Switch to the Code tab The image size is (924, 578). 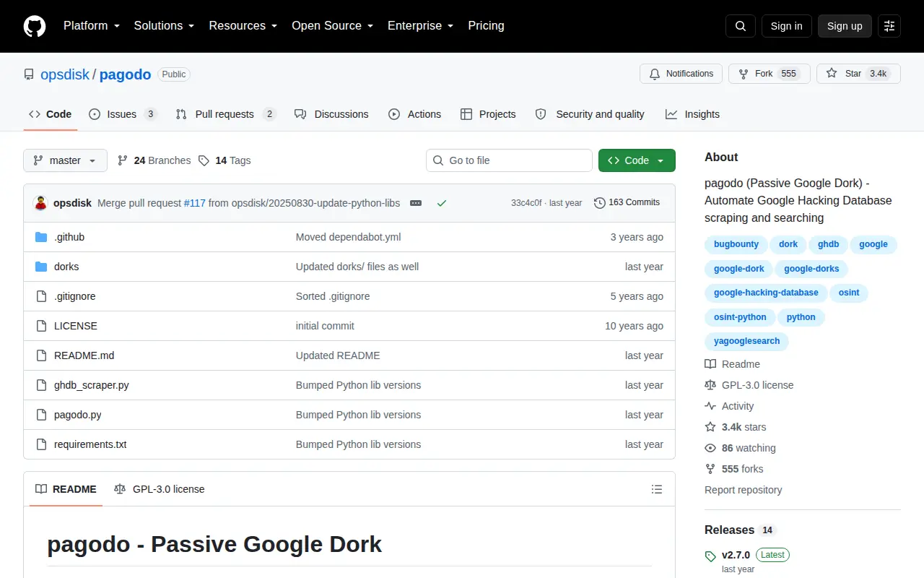coord(50,114)
